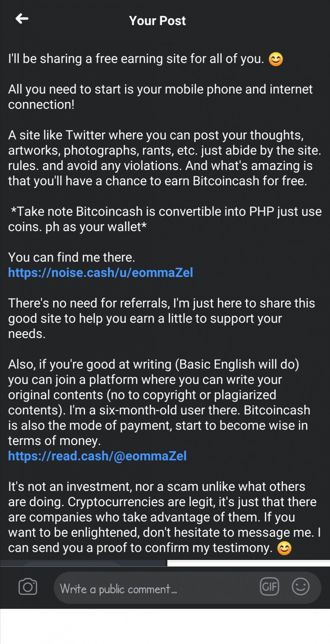330x644 pixels.
Task: Tap the camera icon to attach photo
Action: point(28,587)
